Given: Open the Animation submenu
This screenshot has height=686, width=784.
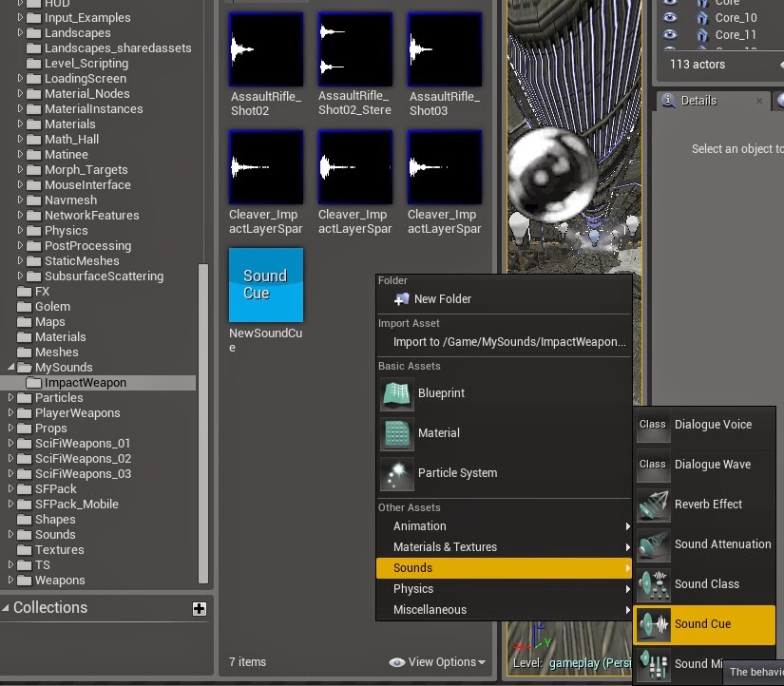Looking at the screenshot, I should pyautogui.click(x=504, y=526).
